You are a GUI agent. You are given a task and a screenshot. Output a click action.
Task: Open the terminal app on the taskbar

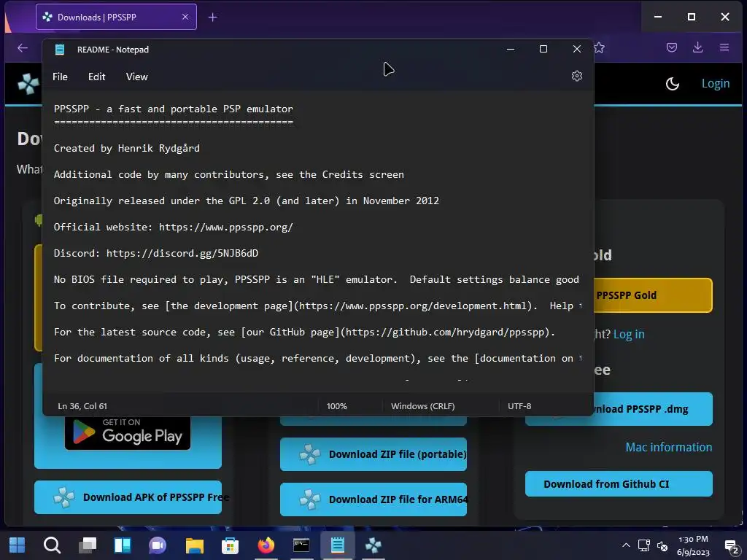tap(301, 545)
